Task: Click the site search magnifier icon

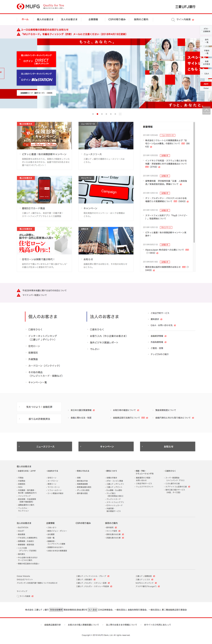Action: [x=173, y=19]
